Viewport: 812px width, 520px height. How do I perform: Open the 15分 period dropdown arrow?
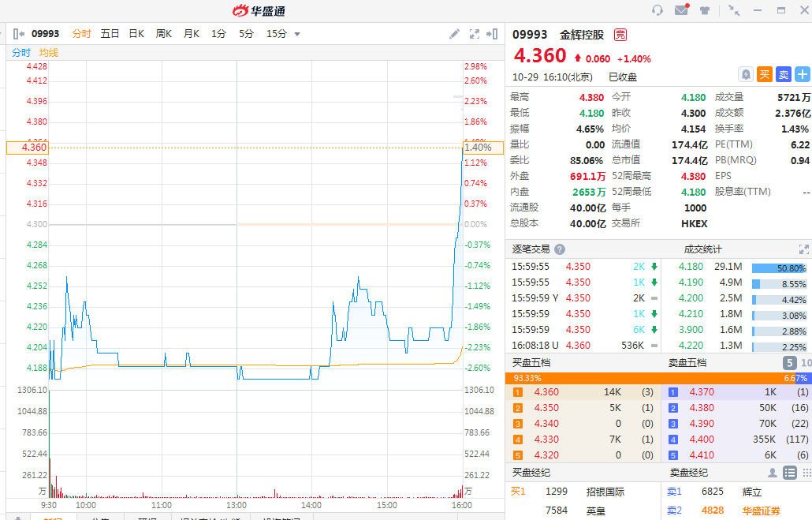point(297,34)
